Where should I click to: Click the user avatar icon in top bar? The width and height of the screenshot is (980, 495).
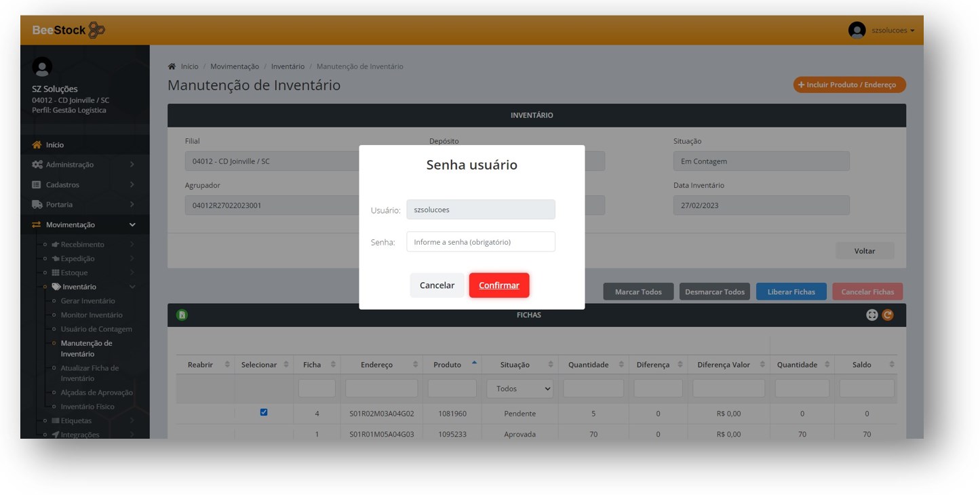857,31
